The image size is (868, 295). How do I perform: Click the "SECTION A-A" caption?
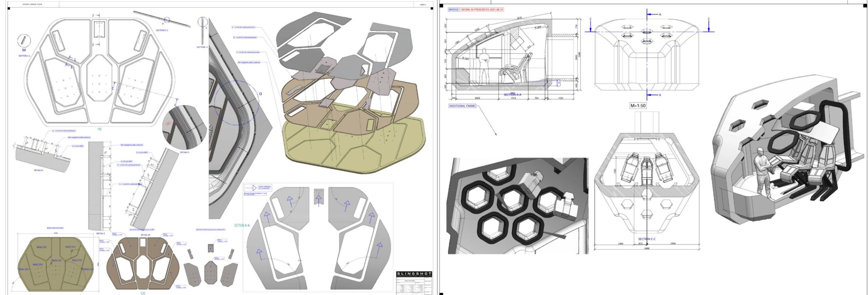click(512, 95)
